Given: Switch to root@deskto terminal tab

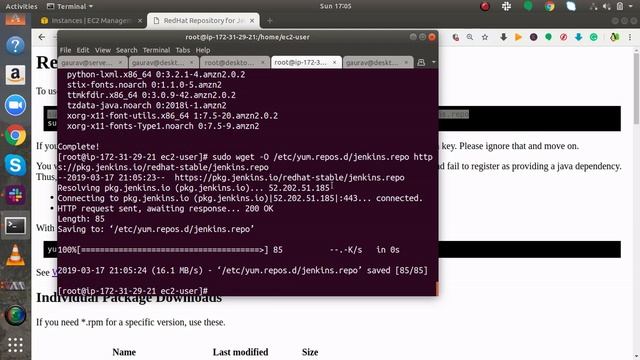Looking at the screenshot, I should click(x=235, y=62).
